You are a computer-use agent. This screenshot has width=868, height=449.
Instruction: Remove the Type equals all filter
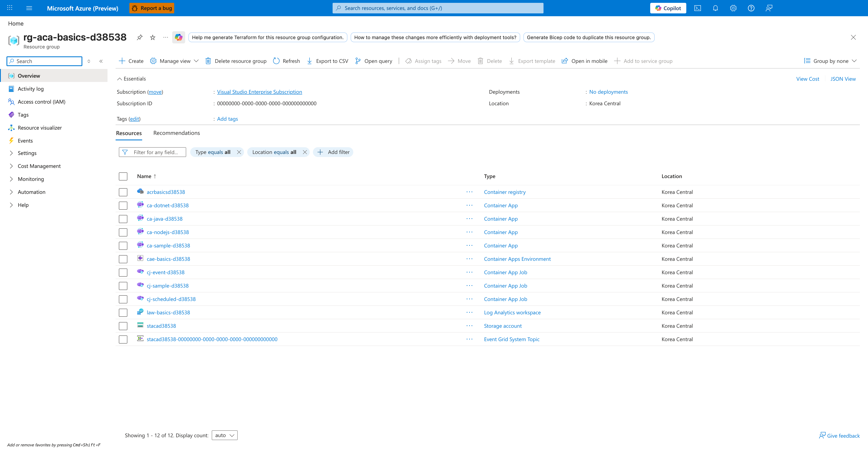pos(239,152)
